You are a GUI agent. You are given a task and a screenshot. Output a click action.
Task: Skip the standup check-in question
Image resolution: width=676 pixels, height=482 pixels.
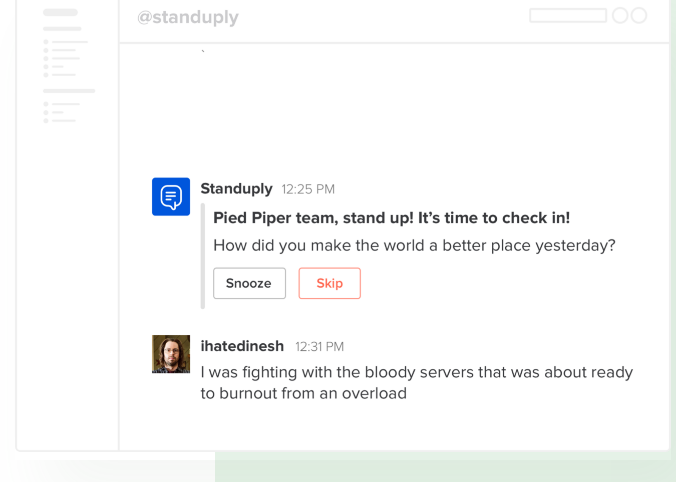pos(329,283)
